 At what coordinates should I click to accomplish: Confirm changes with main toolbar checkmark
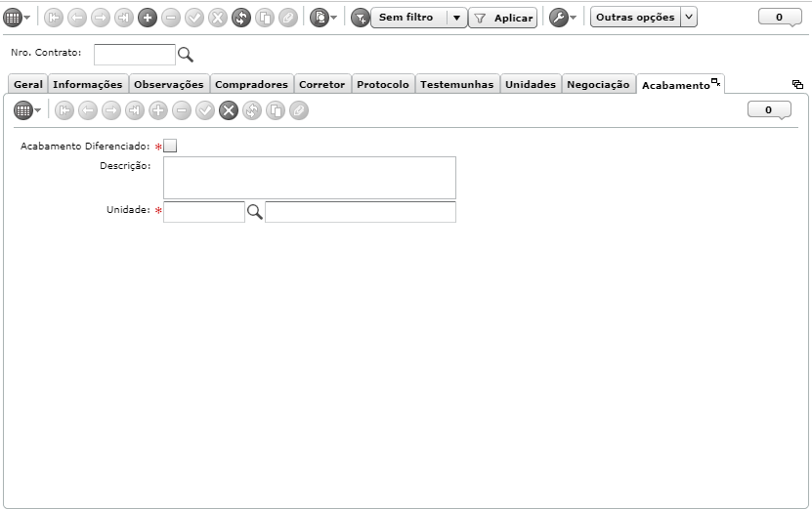click(x=194, y=18)
